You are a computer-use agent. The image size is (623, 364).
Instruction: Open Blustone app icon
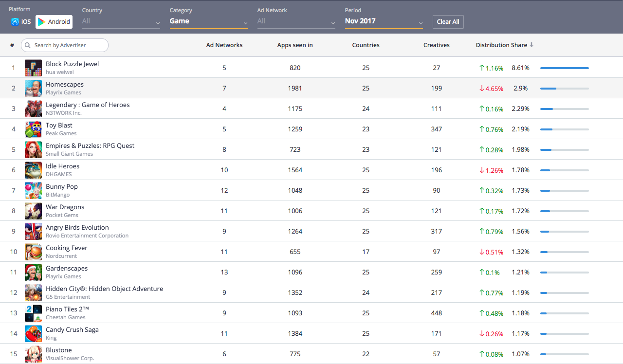point(33,354)
